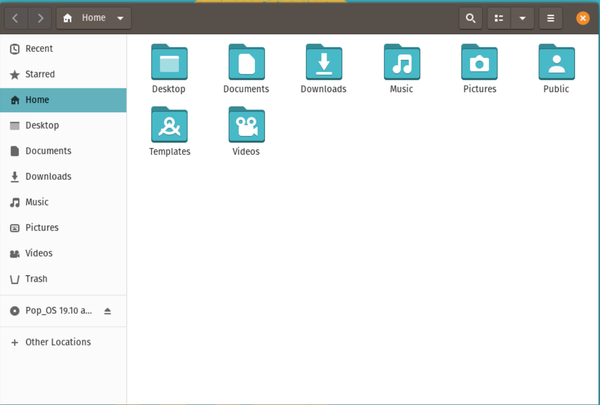This screenshot has height=405, width=600.
Task: Open the Desktop folder in main view
Action: click(169, 63)
